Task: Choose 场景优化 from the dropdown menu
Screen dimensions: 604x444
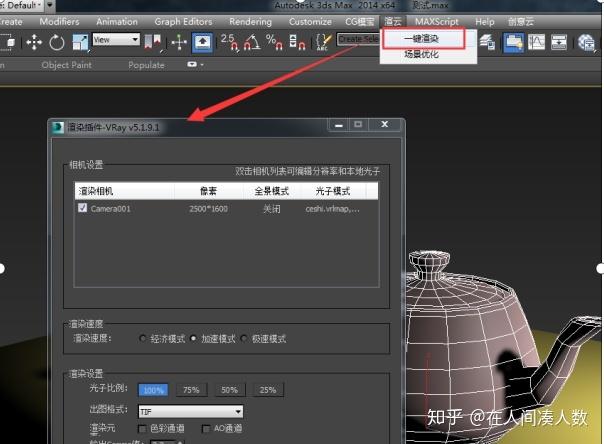Action: pyautogui.click(x=421, y=54)
